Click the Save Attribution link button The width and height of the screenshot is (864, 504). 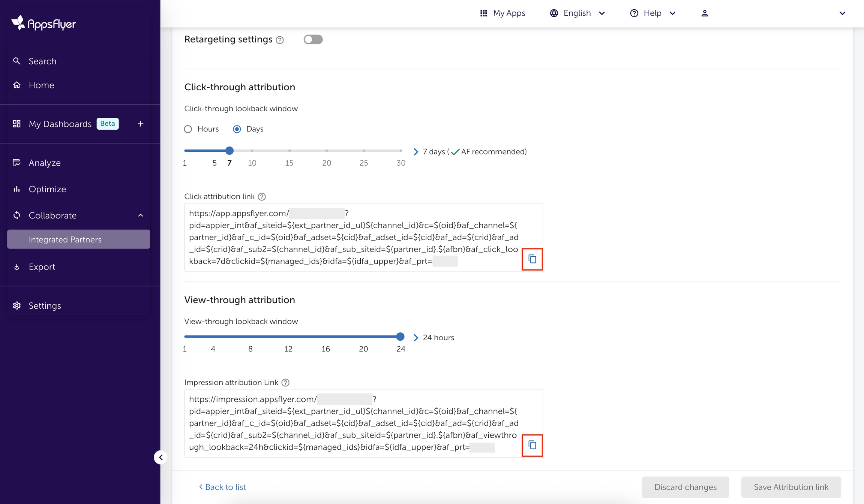791,487
